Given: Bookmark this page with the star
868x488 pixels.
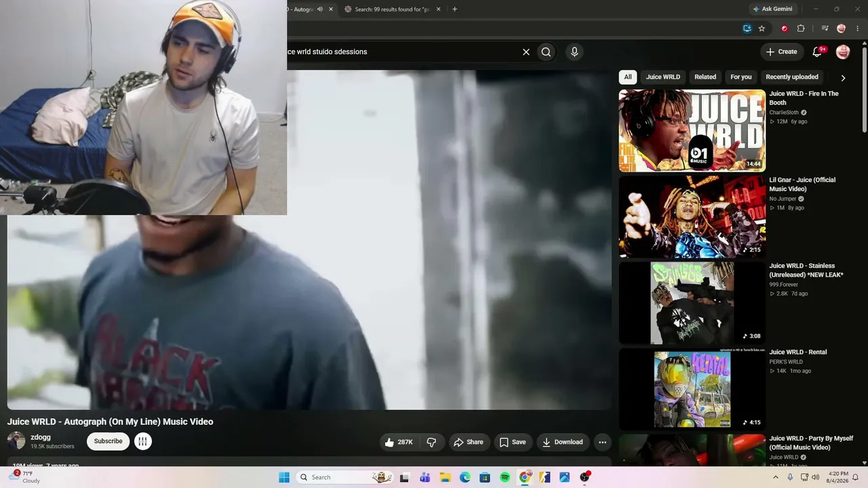Looking at the screenshot, I should click(x=762, y=28).
